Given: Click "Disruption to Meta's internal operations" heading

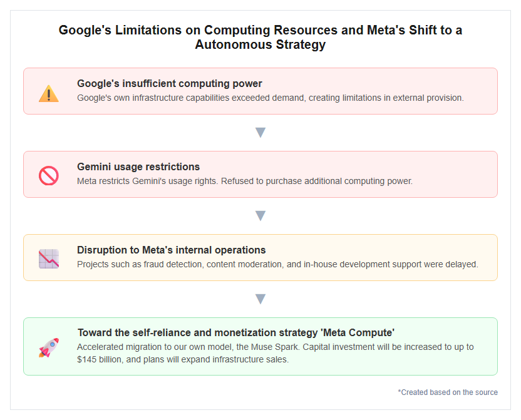Looking at the screenshot, I should [171, 250].
